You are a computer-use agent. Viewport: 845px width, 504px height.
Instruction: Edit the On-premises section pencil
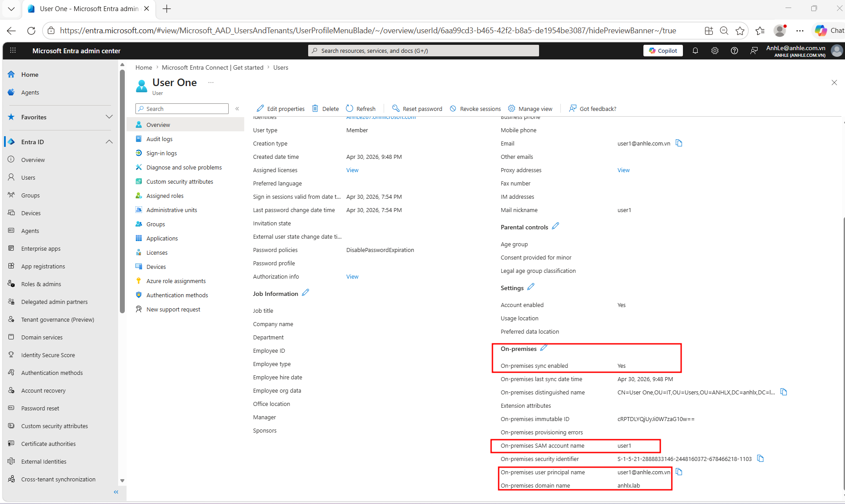(544, 348)
